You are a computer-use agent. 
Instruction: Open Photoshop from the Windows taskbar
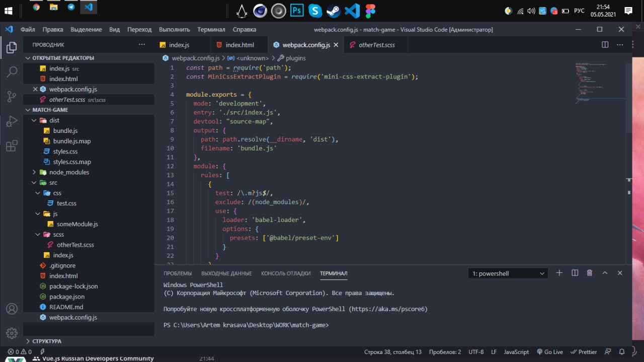[x=297, y=10]
